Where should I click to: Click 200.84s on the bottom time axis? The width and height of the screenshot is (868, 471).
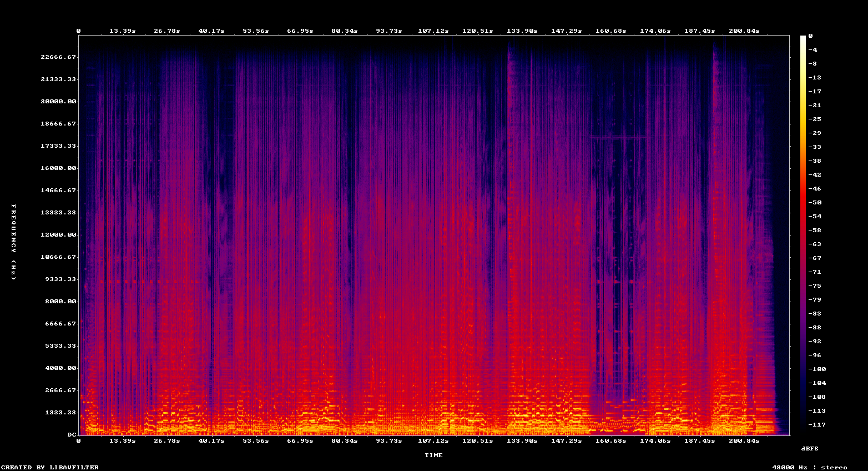(744, 441)
